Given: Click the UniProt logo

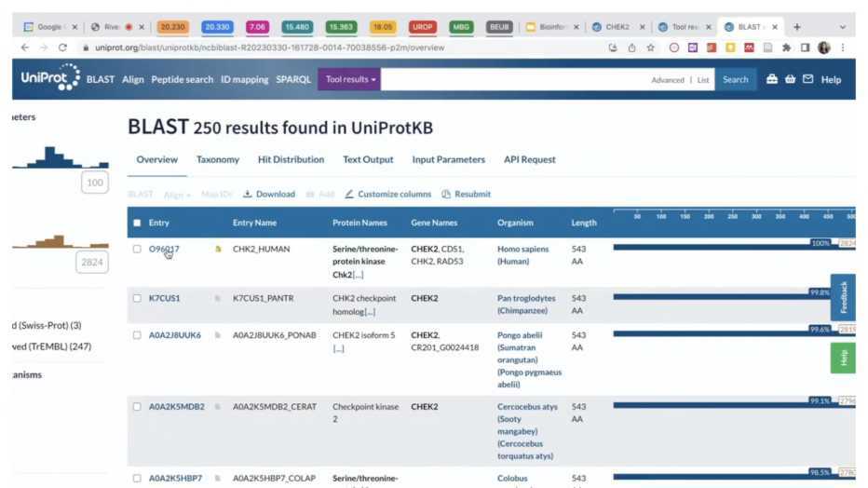Looking at the screenshot, I should (x=49, y=79).
